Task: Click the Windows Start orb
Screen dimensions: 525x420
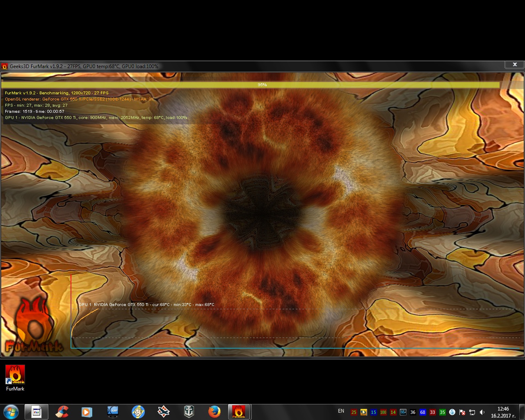Action: point(11,411)
